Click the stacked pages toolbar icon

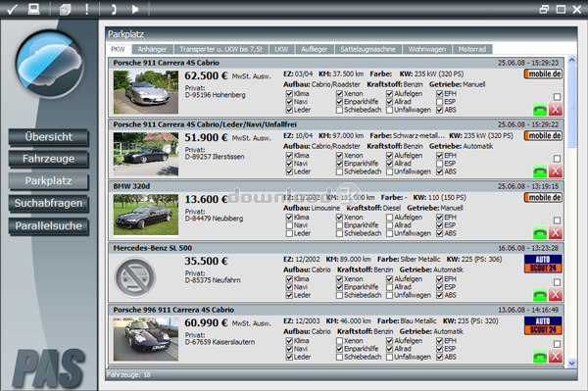pos(66,10)
